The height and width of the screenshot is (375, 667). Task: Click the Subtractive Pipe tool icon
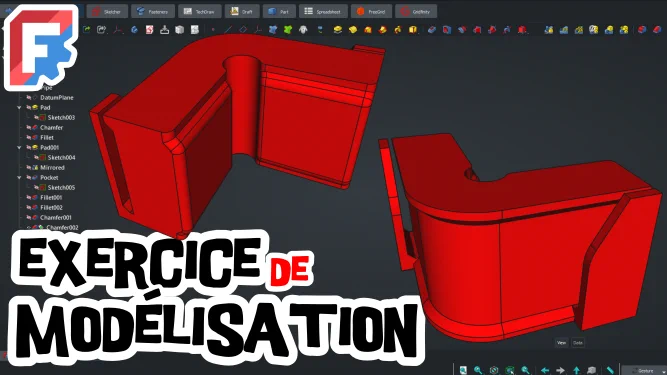(492, 30)
